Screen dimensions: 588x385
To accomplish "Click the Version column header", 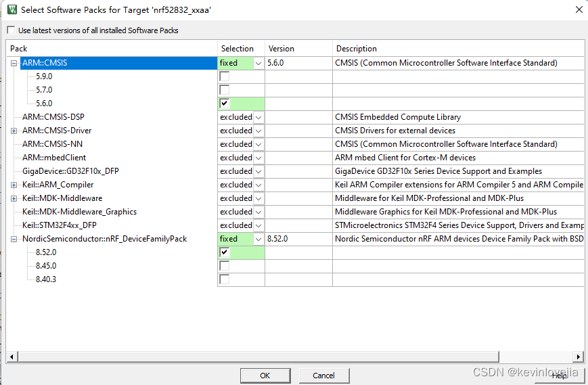I will click(x=298, y=49).
